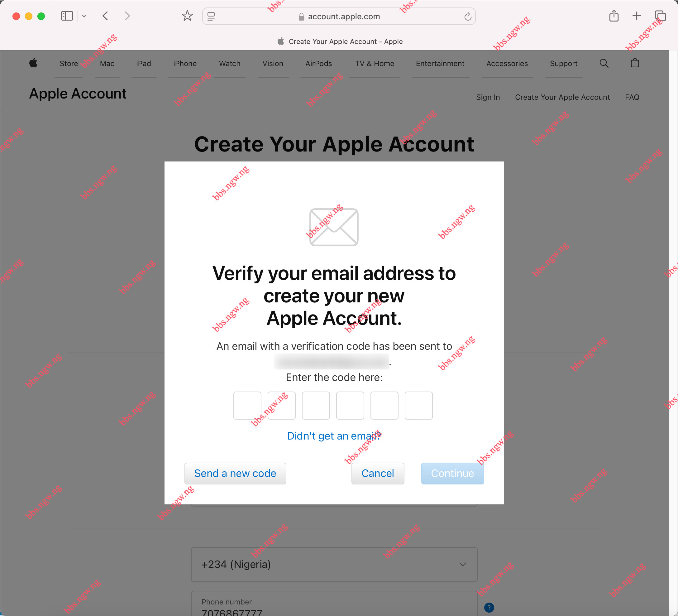Expand the sidebar options chevron

(x=84, y=16)
